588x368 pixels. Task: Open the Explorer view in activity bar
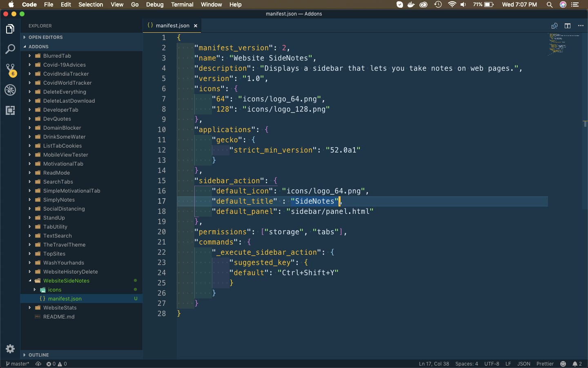pyautogui.click(x=10, y=29)
